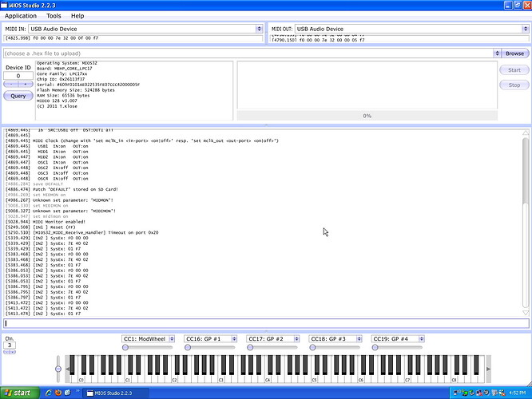Open the MIDI IN device dropdown
Screen dimensions: 532x399
260,29
